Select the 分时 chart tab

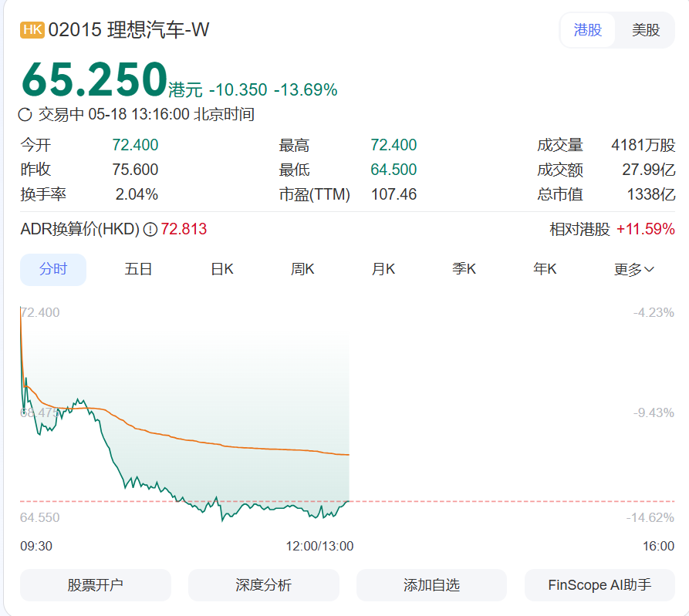tap(53, 269)
